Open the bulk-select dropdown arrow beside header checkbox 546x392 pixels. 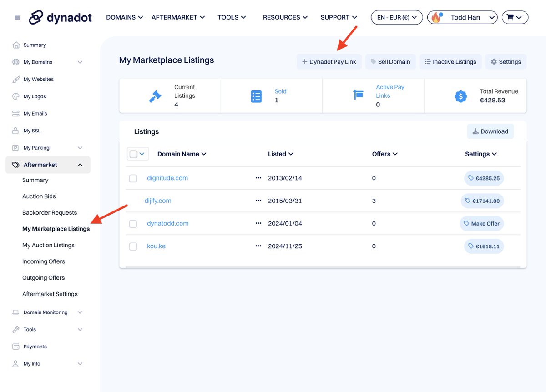pos(142,154)
